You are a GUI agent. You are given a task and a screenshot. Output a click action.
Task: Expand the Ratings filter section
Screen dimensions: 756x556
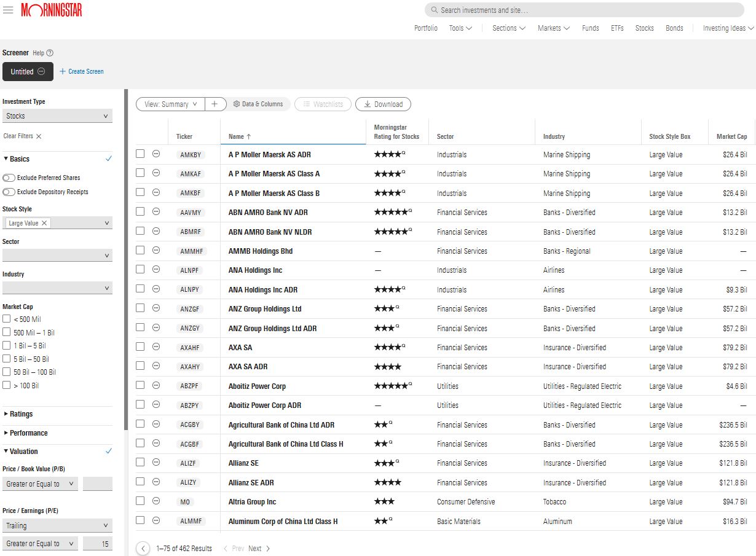(x=22, y=414)
